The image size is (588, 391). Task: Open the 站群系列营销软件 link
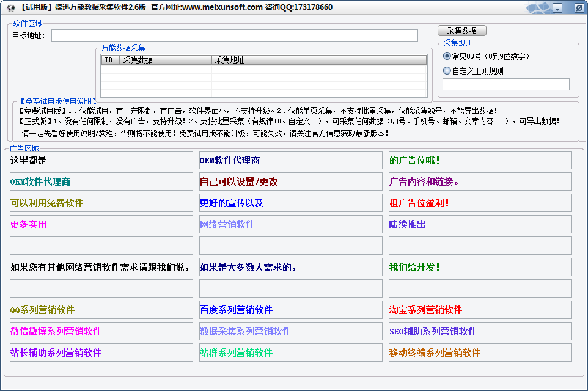291,353
